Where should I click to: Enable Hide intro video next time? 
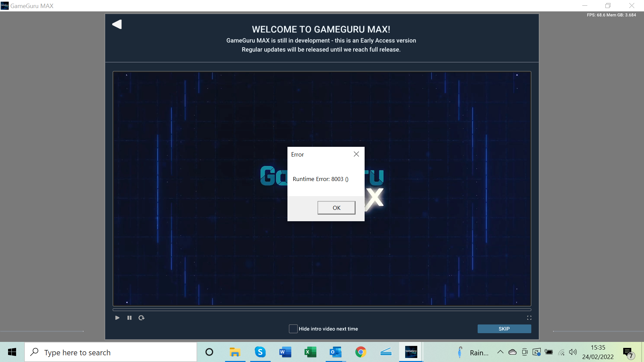pyautogui.click(x=293, y=328)
